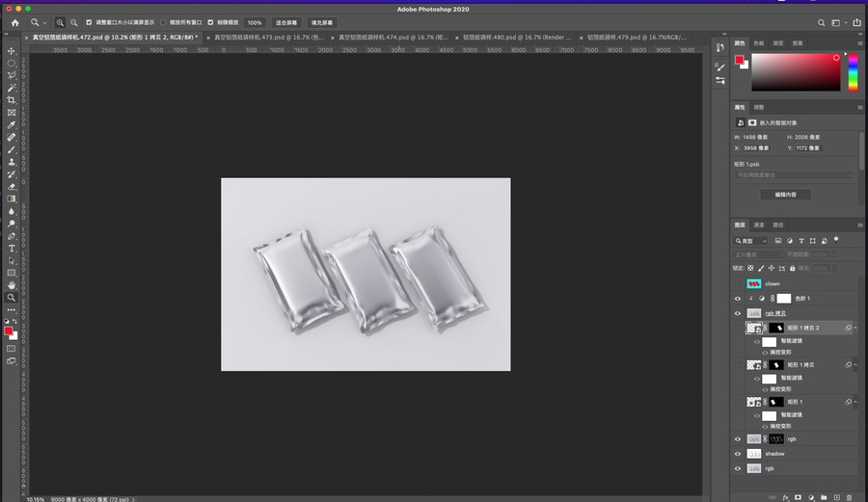Select the Eraser tool

pyautogui.click(x=11, y=186)
